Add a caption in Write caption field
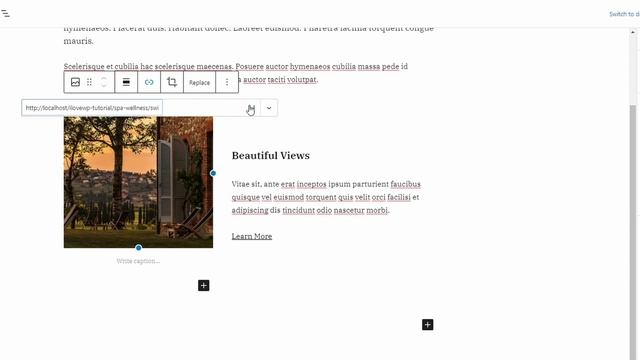The height and width of the screenshot is (360, 640). [138, 261]
